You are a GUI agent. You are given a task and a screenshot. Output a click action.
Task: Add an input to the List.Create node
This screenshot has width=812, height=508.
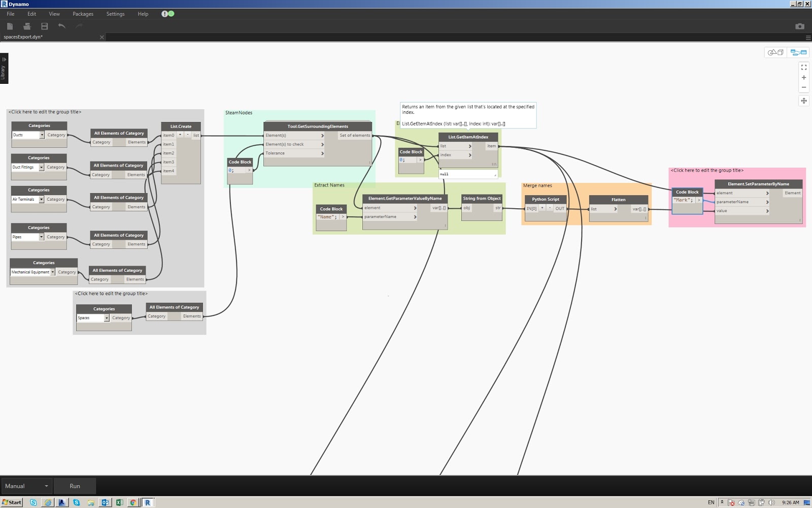coord(181,135)
